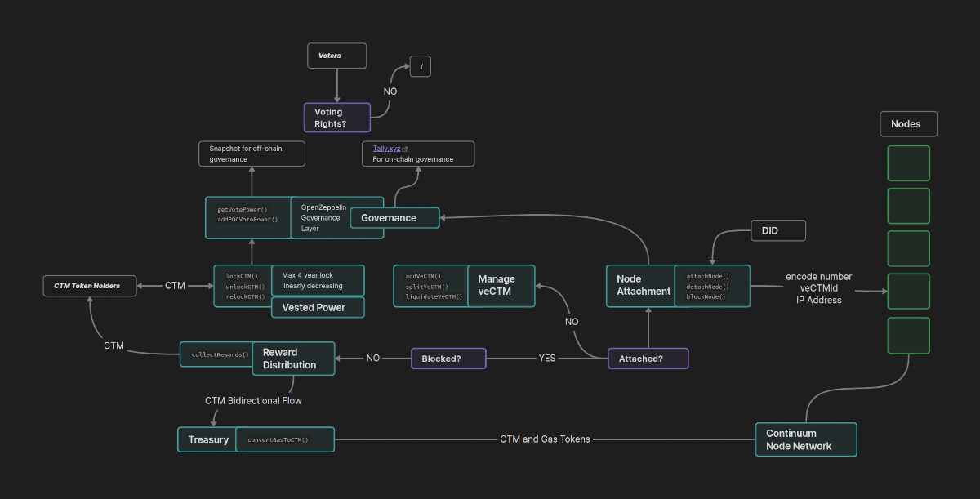The image size is (980, 499).
Task: Select the Nodes header box
Action: coord(908,124)
